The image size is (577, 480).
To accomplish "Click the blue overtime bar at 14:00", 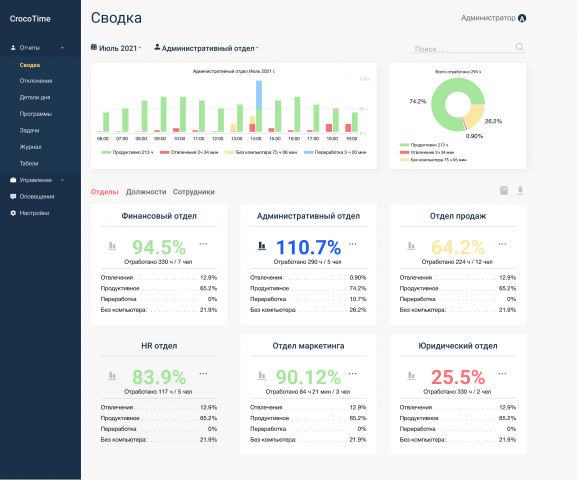I will pyautogui.click(x=259, y=95).
